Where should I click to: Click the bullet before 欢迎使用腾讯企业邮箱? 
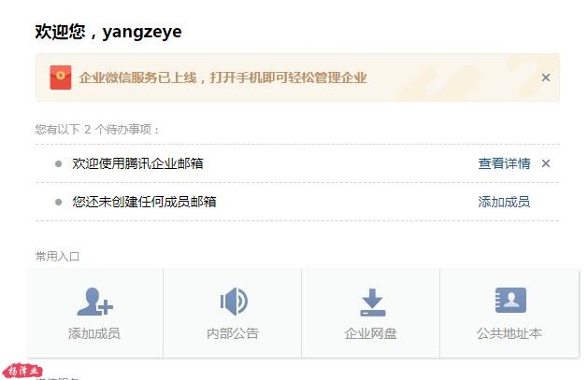click(58, 163)
